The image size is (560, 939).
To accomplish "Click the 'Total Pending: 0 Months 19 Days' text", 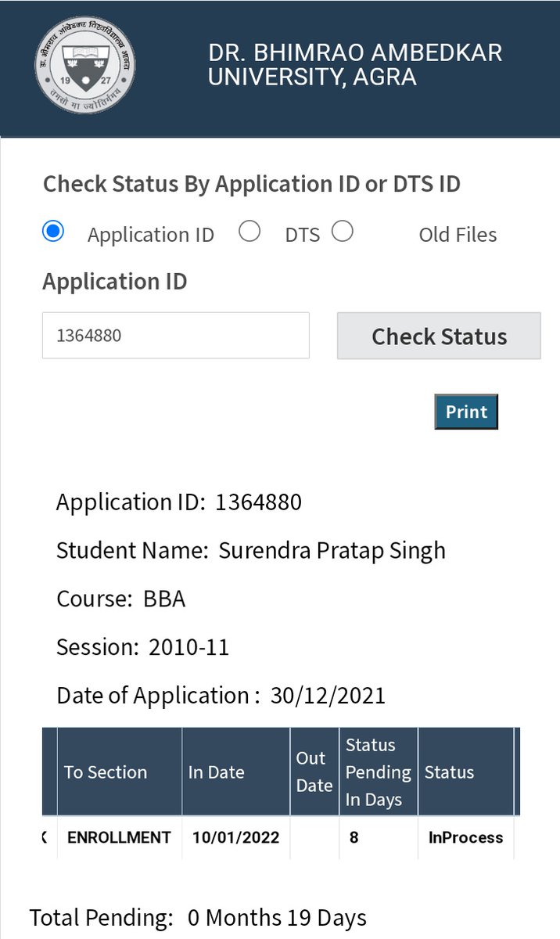I will click(198, 917).
